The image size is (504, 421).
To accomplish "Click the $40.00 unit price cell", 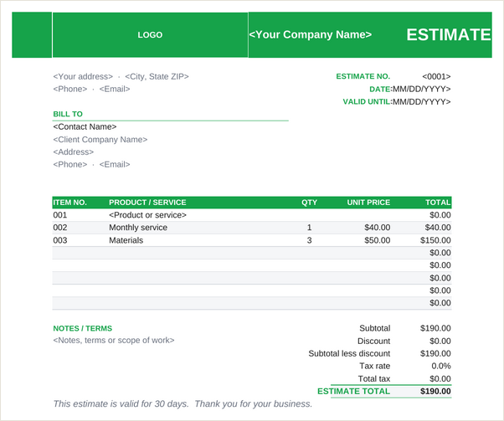I will click(378, 228).
